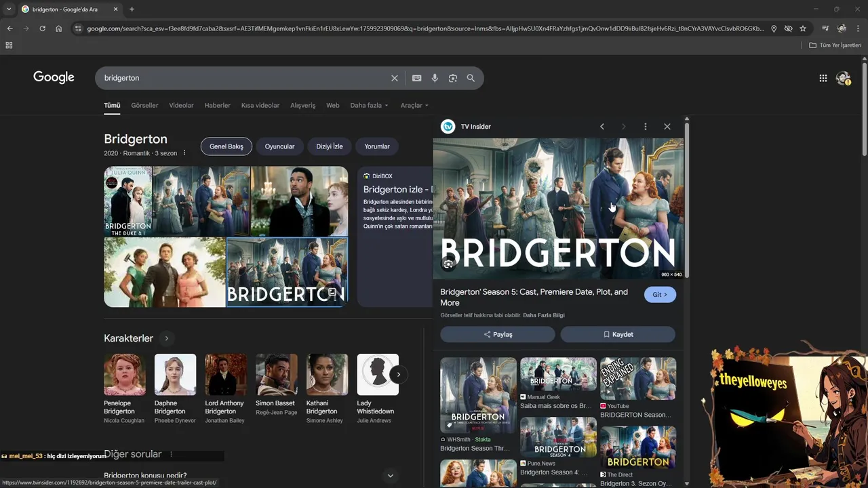The image size is (868, 488).
Task: Switch to the Alışveriş tab
Action: (x=302, y=105)
